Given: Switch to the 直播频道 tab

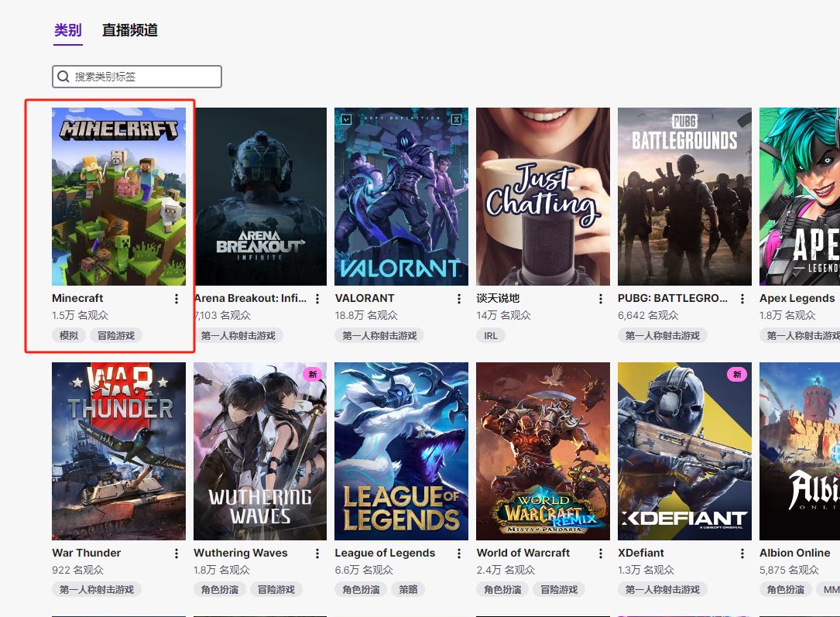Looking at the screenshot, I should [x=129, y=30].
